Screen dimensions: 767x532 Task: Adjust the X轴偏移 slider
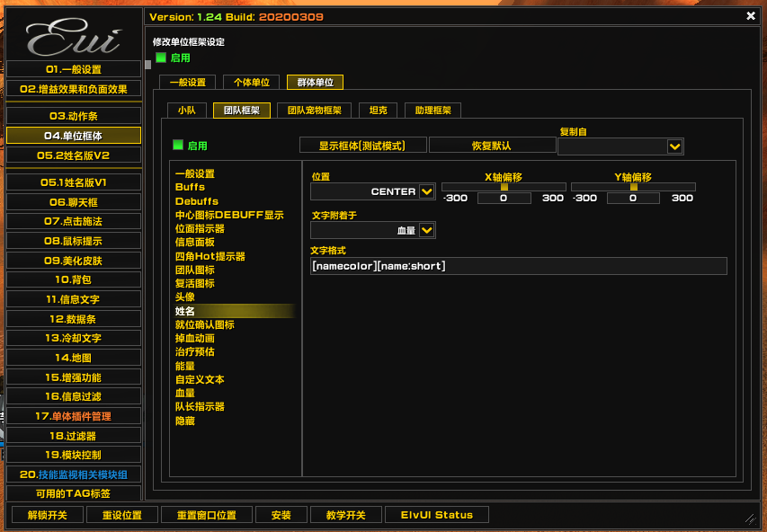coord(504,187)
